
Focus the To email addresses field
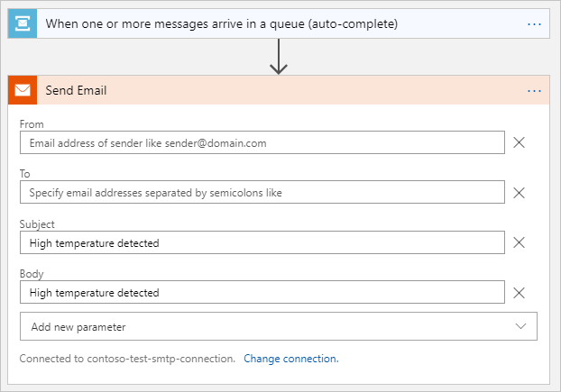pos(262,192)
